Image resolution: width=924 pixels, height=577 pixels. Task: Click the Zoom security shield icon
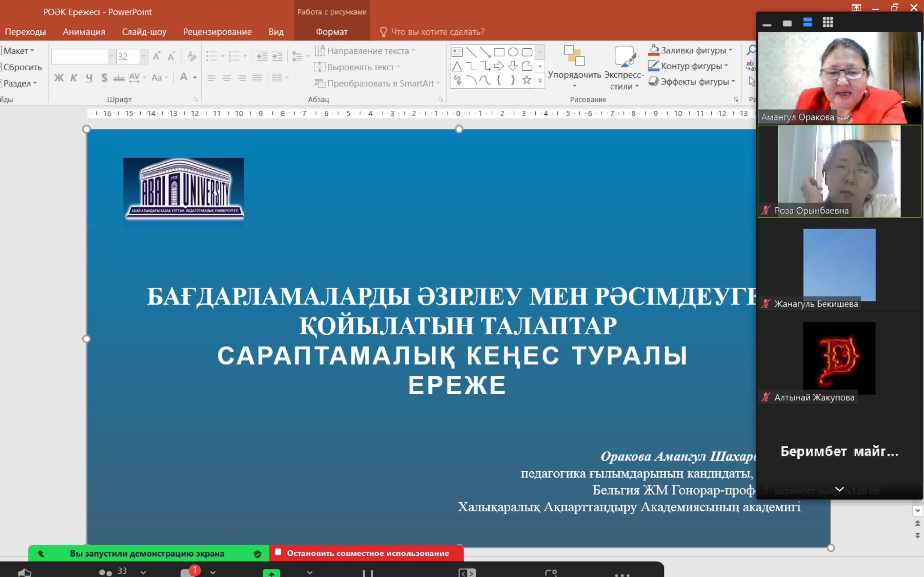tap(25, 573)
